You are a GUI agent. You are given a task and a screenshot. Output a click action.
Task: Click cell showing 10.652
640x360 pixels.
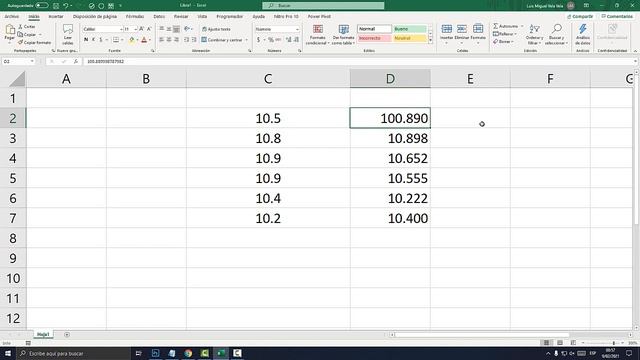tap(390, 158)
